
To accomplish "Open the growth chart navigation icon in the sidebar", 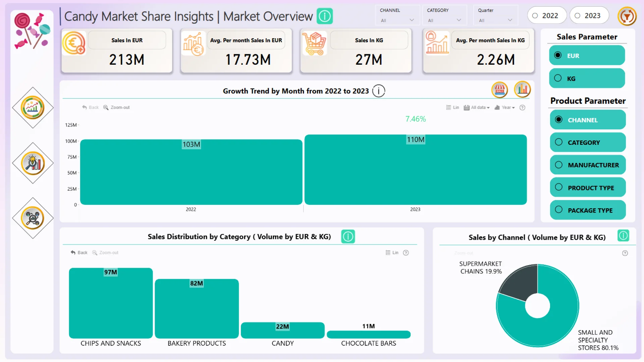I will (x=33, y=108).
